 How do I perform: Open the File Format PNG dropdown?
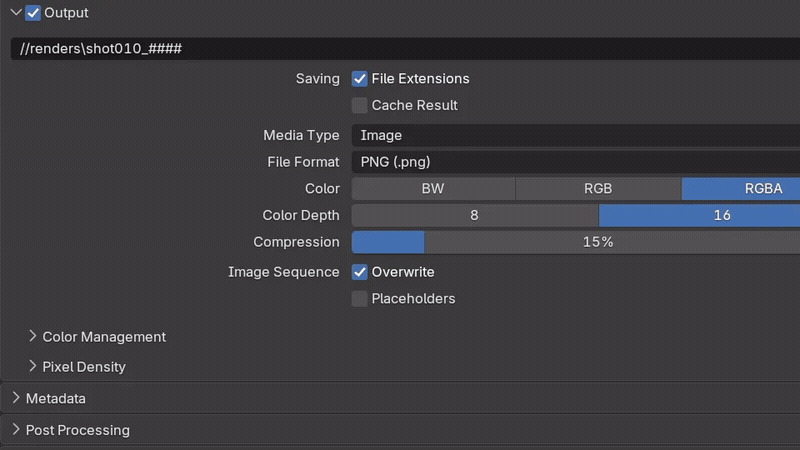click(x=576, y=162)
